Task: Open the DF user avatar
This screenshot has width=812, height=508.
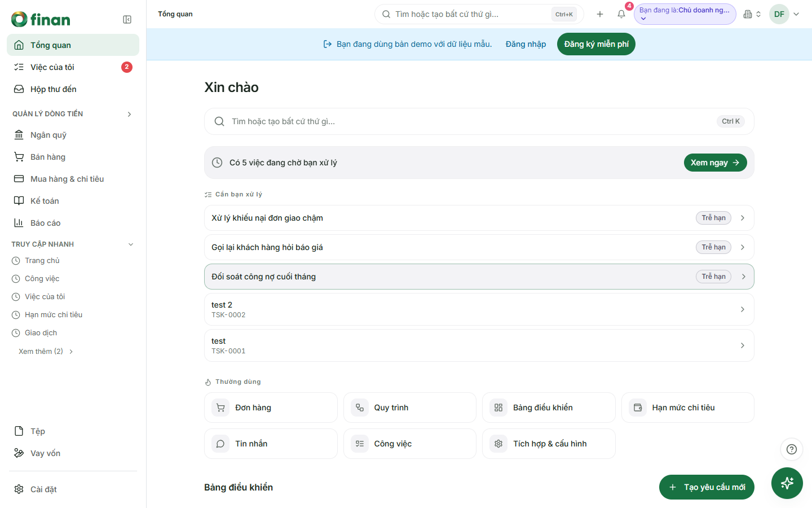Action: (x=779, y=14)
